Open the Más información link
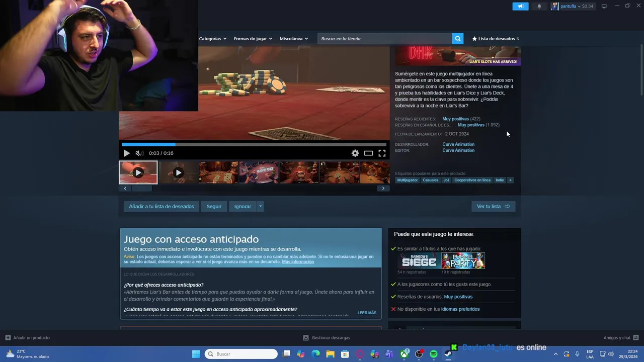 point(298,262)
